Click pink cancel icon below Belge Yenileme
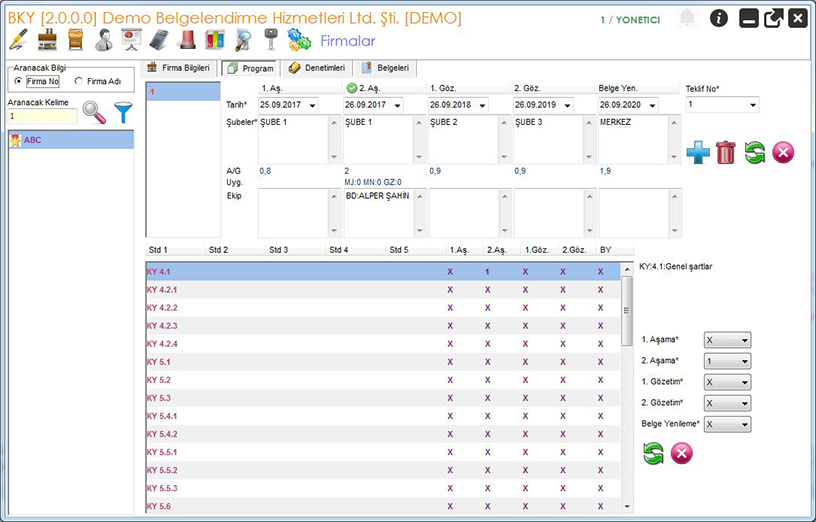 pos(682,453)
